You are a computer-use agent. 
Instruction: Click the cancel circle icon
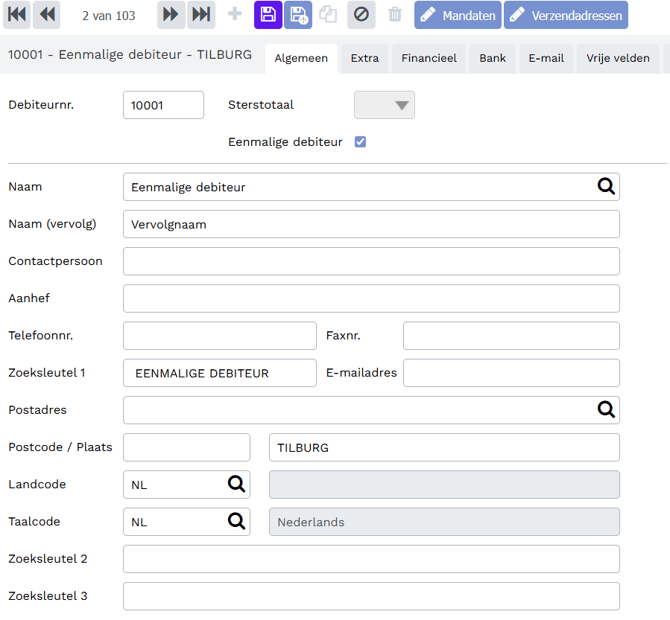361,15
